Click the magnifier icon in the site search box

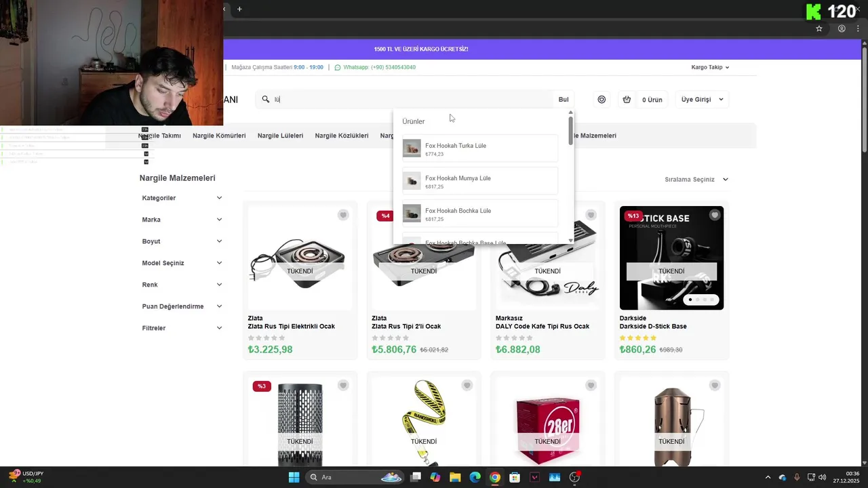[267, 100]
